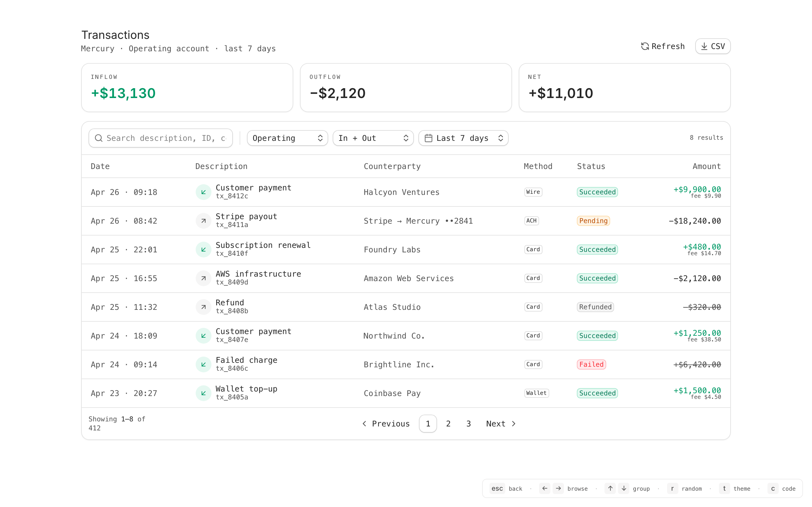Sort by the Amount column header
This screenshot has width=812, height=507.
tap(706, 166)
